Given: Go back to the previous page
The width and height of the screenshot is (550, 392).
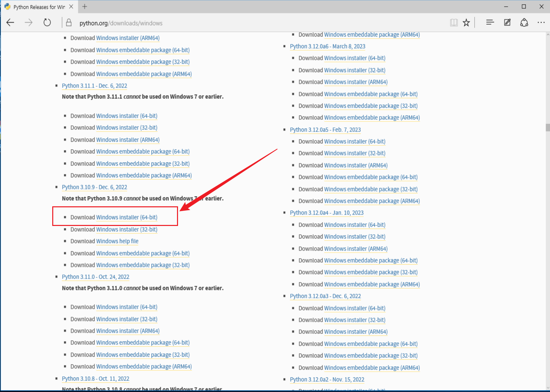Looking at the screenshot, I should click(10, 23).
